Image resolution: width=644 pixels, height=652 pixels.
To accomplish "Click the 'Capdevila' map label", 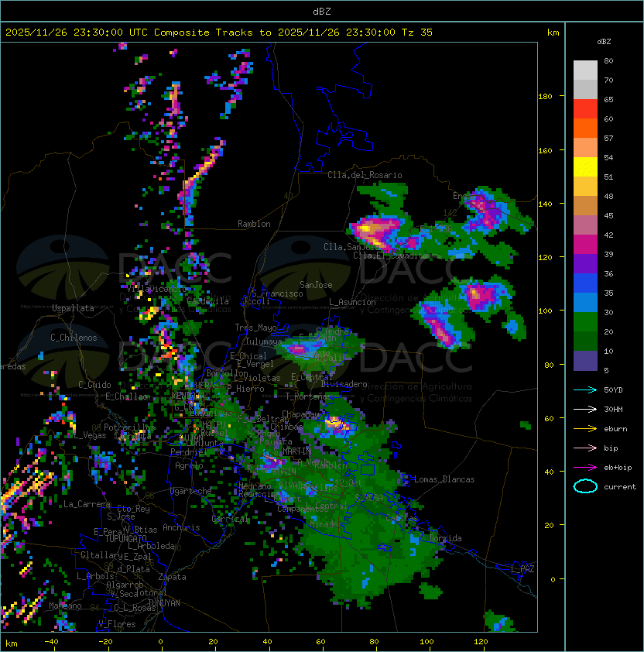I will (x=207, y=301).
